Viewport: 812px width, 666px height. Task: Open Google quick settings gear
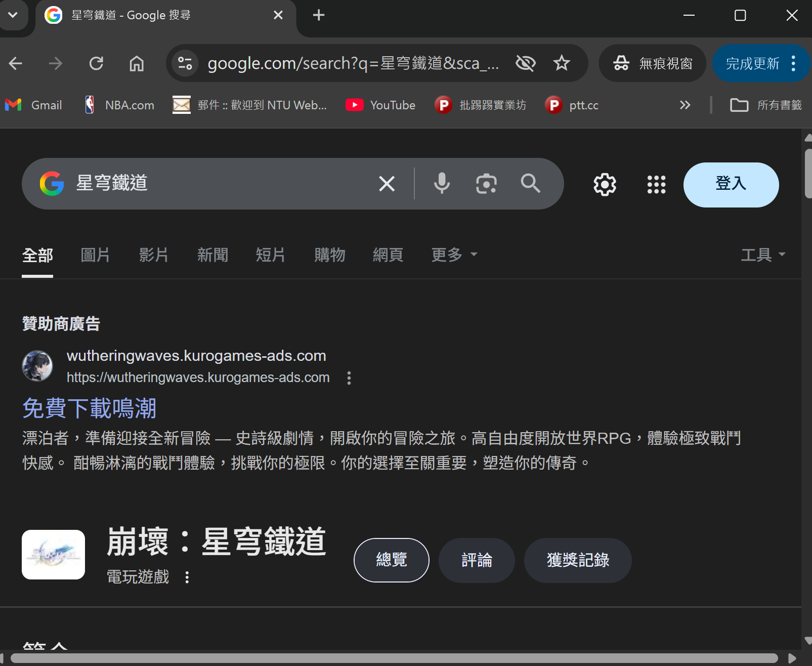point(605,185)
